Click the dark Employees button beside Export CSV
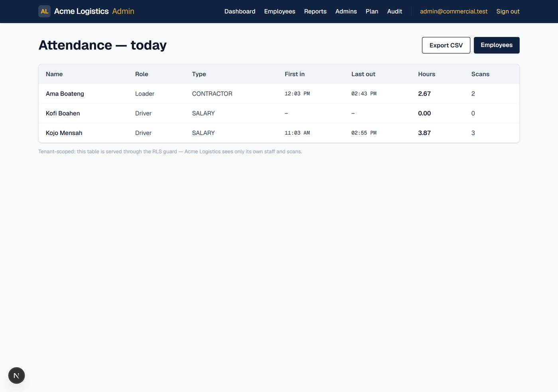 pos(497,45)
